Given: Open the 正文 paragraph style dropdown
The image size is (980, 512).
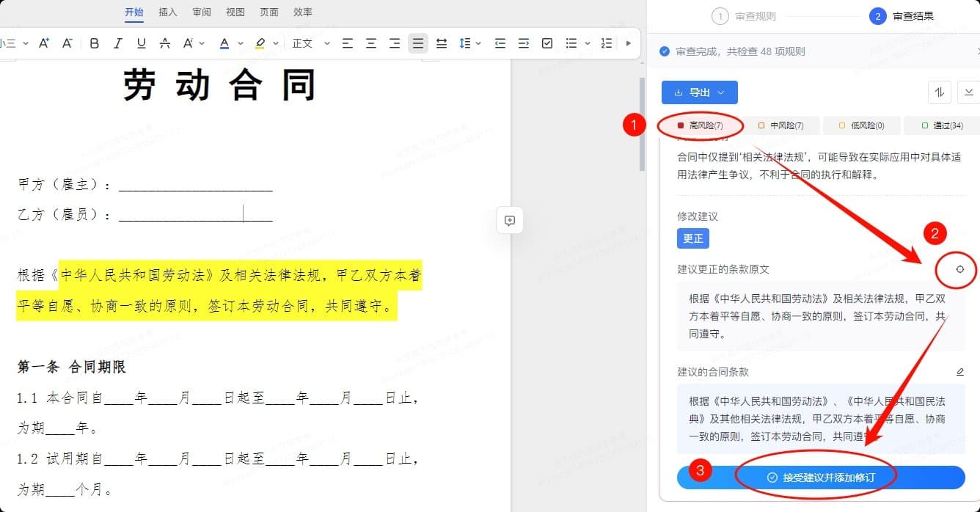Looking at the screenshot, I should pos(307,43).
